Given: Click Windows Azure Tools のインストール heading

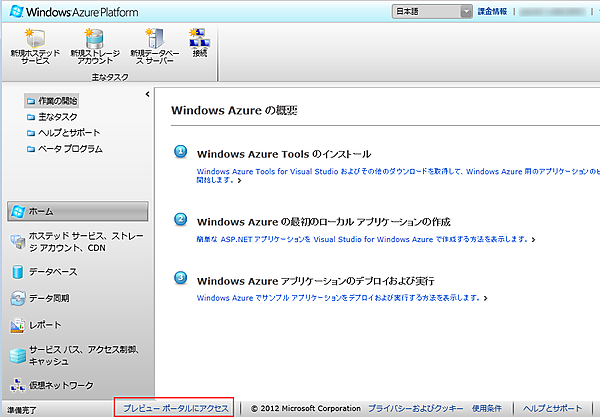Looking at the screenshot, I should pyautogui.click(x=284, y=154).
